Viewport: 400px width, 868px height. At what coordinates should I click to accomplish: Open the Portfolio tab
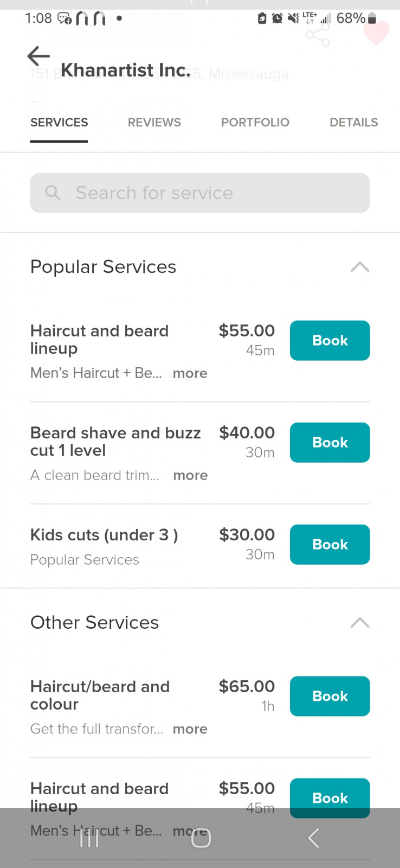pyautogui.click(x=255, y=123)
